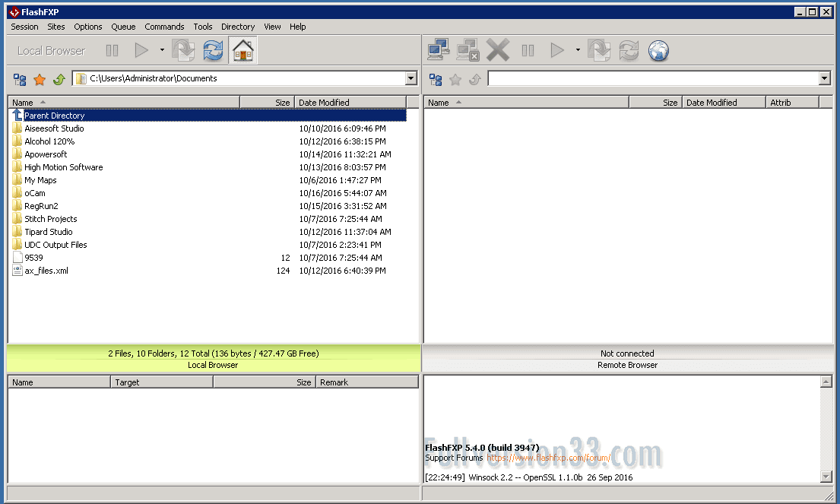Image resolution: width=840 pixels, height=504 pixels.
Task: Expand the remote path dropdown
Action: click(825, 79)
